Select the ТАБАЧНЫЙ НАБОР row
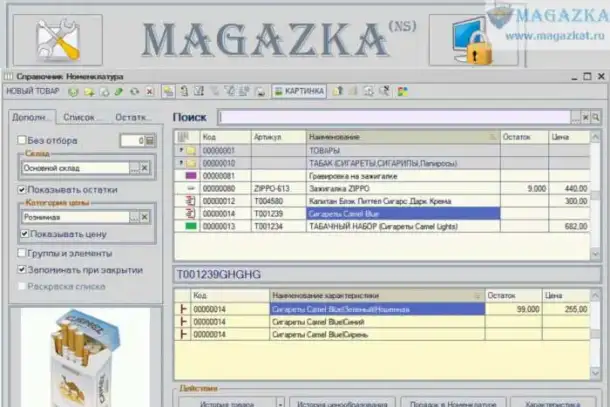Viewport: 610px width, 407px height. click(x=382, y=226)
